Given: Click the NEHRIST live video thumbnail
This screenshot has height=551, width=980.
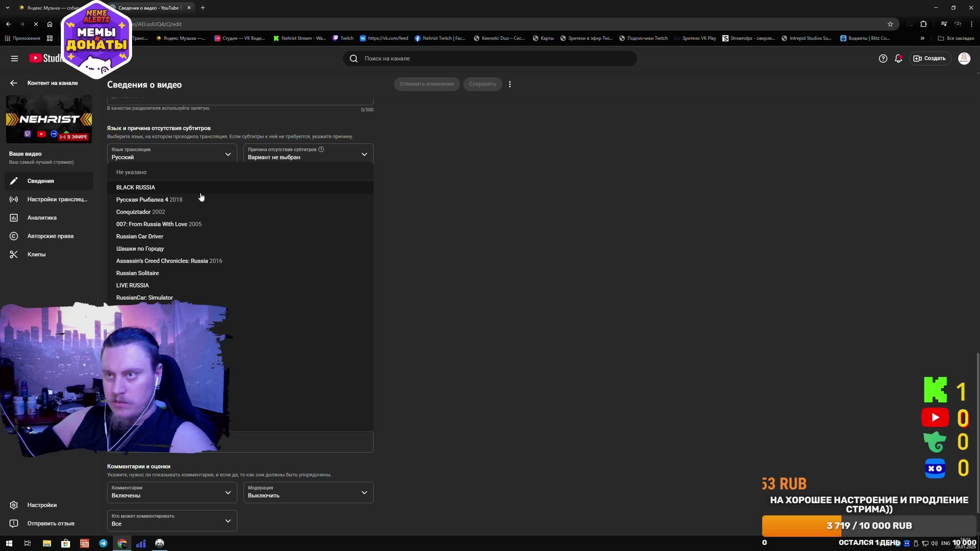Looking at the screenshot, I should [49, 119].
